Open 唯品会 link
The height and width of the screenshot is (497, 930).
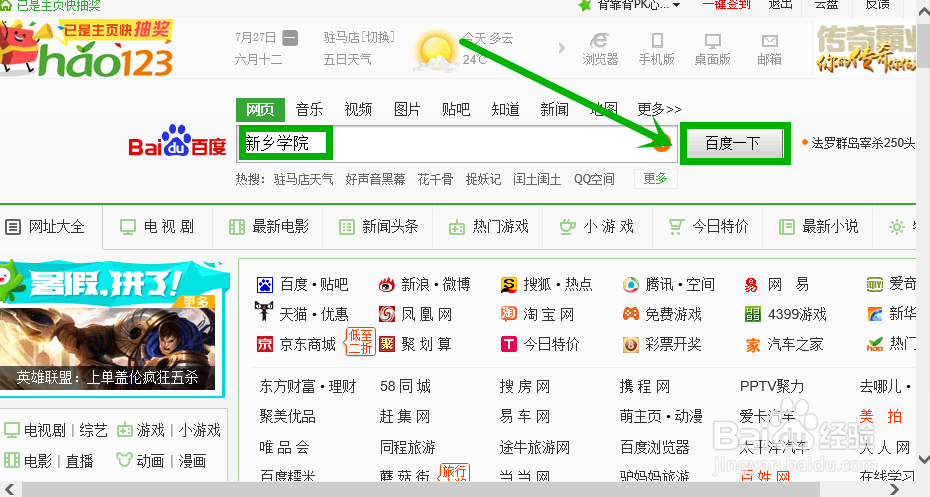(284, 447)
